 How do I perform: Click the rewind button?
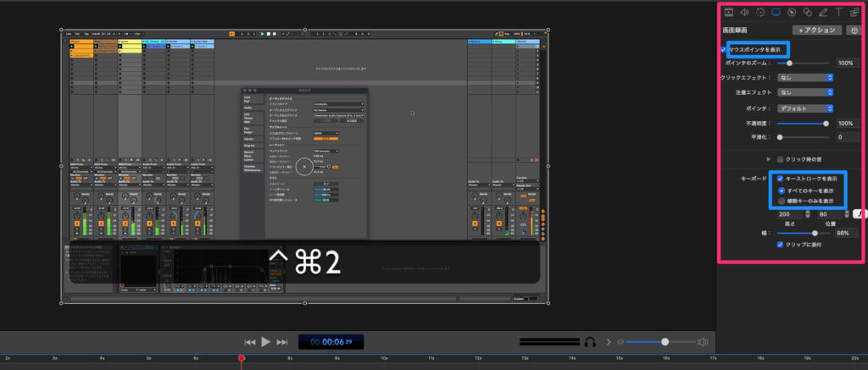pyautogui.click(x=249, y=341)
